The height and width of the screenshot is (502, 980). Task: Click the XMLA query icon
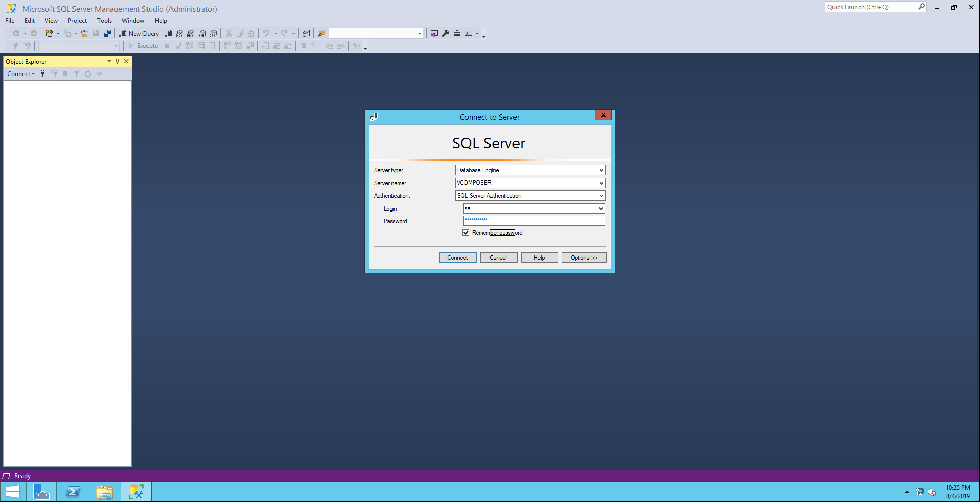point(202,33)
